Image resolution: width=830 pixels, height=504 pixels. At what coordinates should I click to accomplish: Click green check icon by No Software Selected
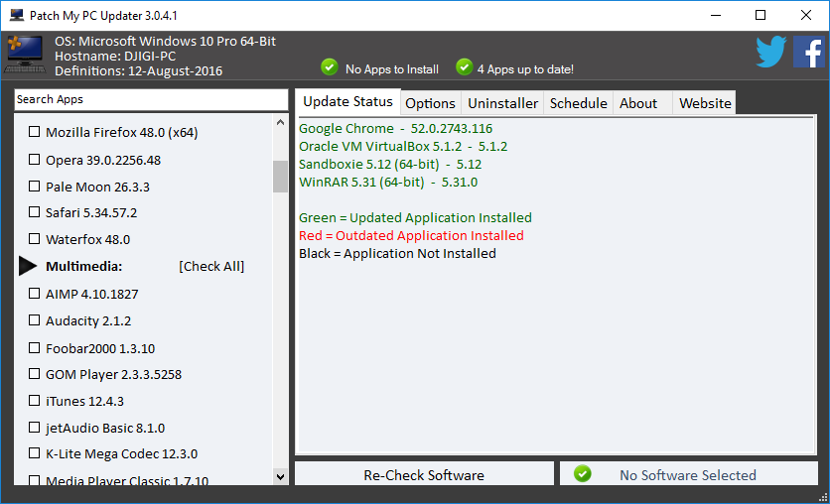583,474
